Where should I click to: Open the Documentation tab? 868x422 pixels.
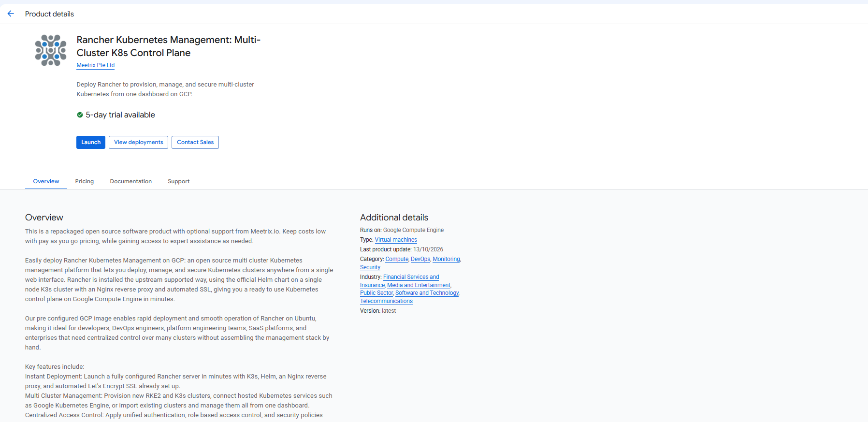click(131, 181)
